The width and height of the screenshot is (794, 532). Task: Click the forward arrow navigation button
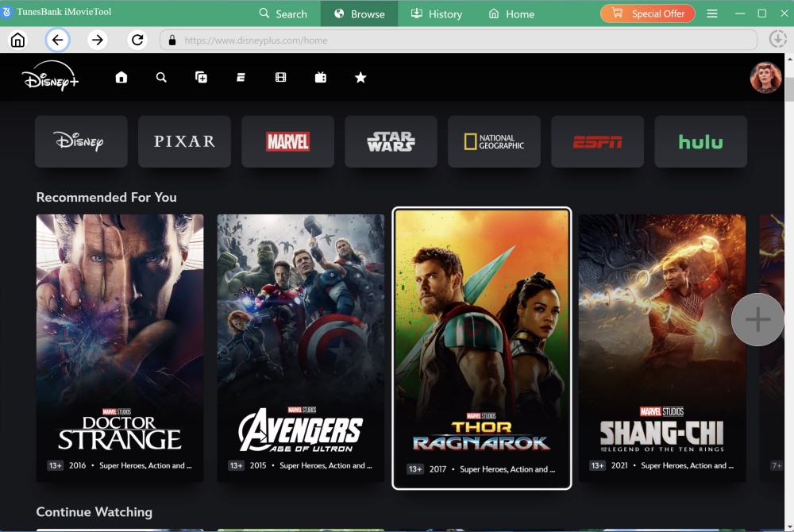coord(97,40)
